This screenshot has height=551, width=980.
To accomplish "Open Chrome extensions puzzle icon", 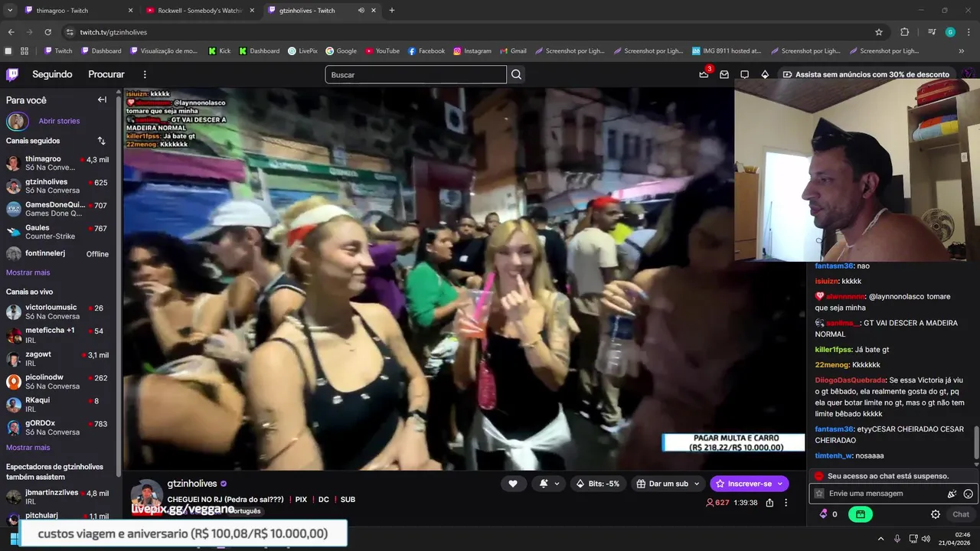I will coord(905,32).
